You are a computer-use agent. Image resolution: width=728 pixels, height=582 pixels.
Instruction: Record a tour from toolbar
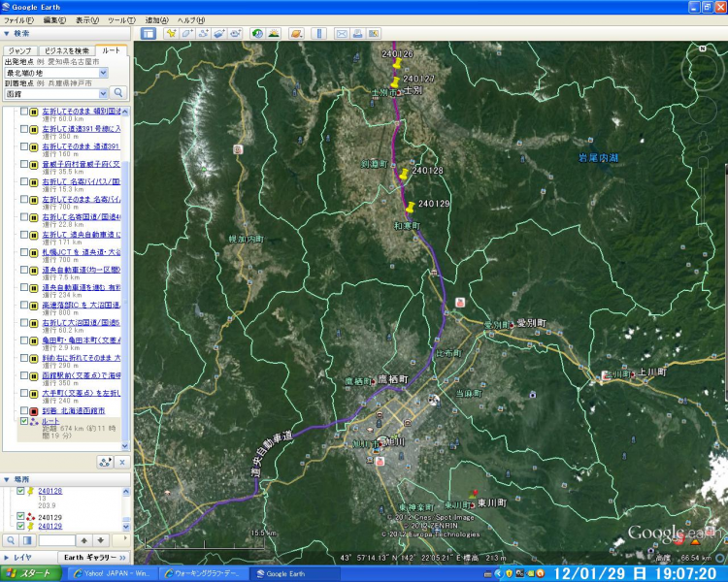pyautogui.click(x=236, y=33)
